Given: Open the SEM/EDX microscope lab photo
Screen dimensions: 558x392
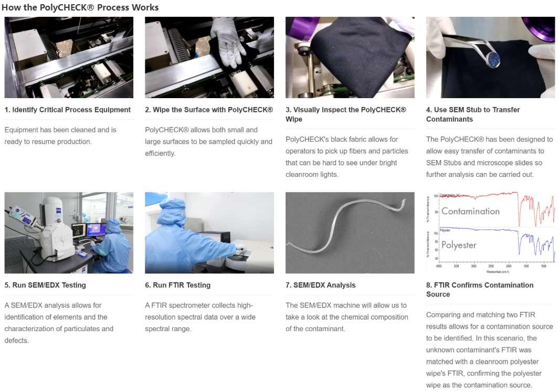Looking at the screenshot, I should [69, 232].
